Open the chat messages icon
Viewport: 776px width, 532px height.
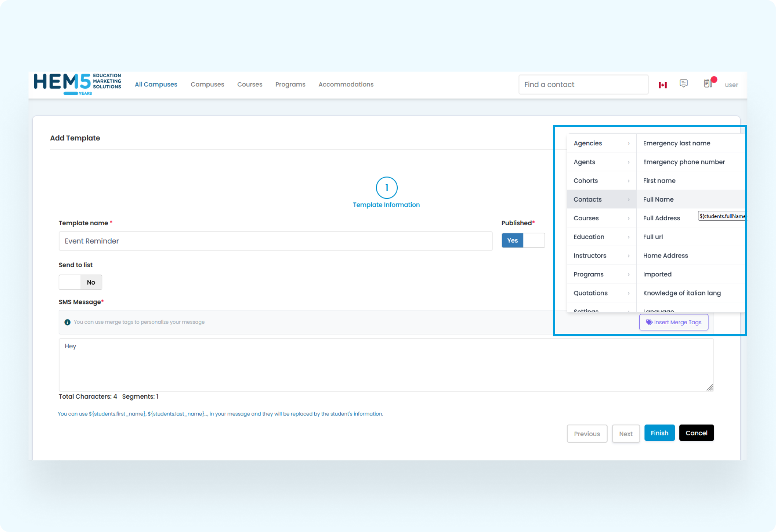[x=683, y=84]
